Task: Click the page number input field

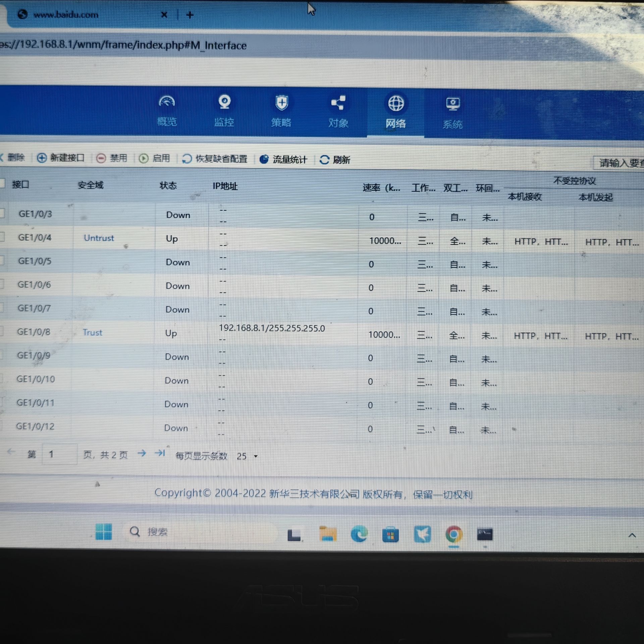Action: 60,454
